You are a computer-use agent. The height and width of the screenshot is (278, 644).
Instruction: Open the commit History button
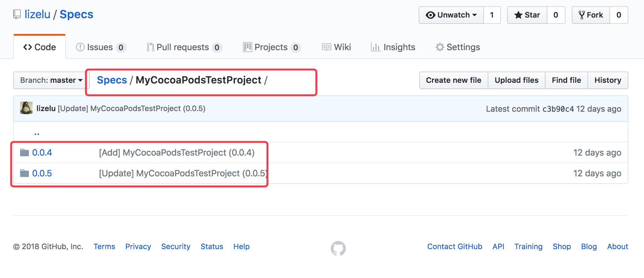[608, 80]
